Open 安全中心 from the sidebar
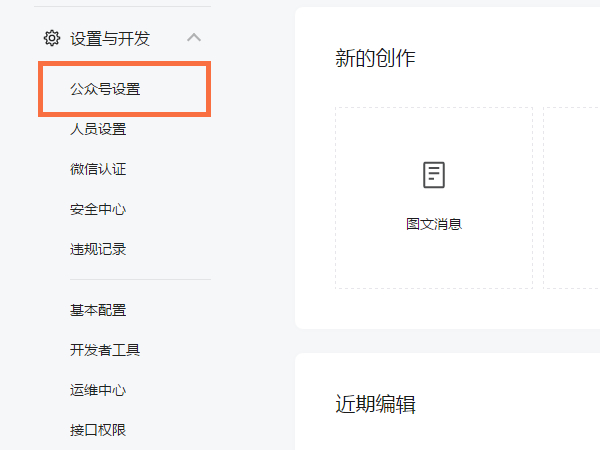 98,209
